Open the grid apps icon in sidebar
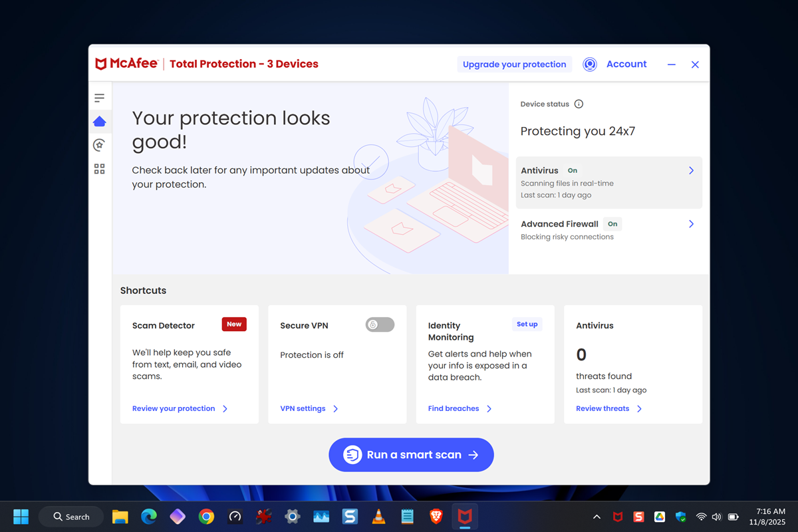Screen dimensions: 798x532 (99, 169)
